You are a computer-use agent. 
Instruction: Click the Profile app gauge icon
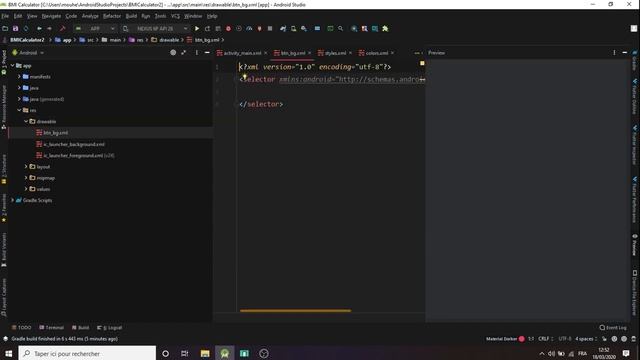[x=249, y=29]
